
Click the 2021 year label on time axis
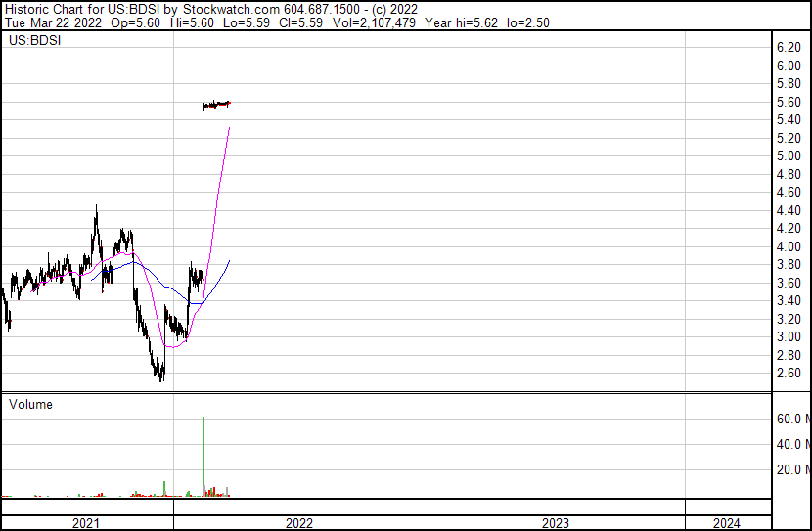tap(86, 523)
